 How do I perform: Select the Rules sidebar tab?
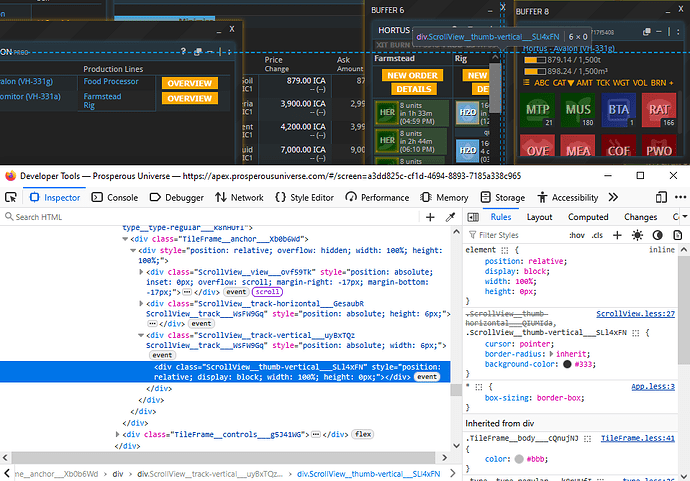(500, 217)
